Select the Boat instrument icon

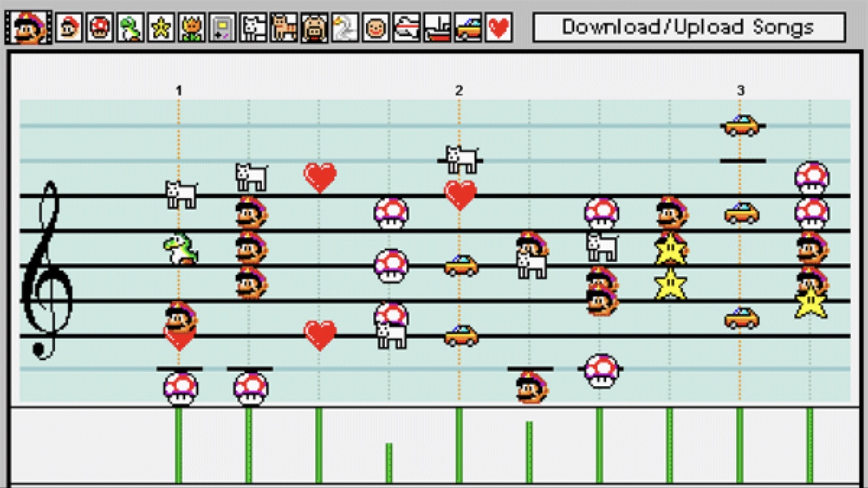pos(437,28)
